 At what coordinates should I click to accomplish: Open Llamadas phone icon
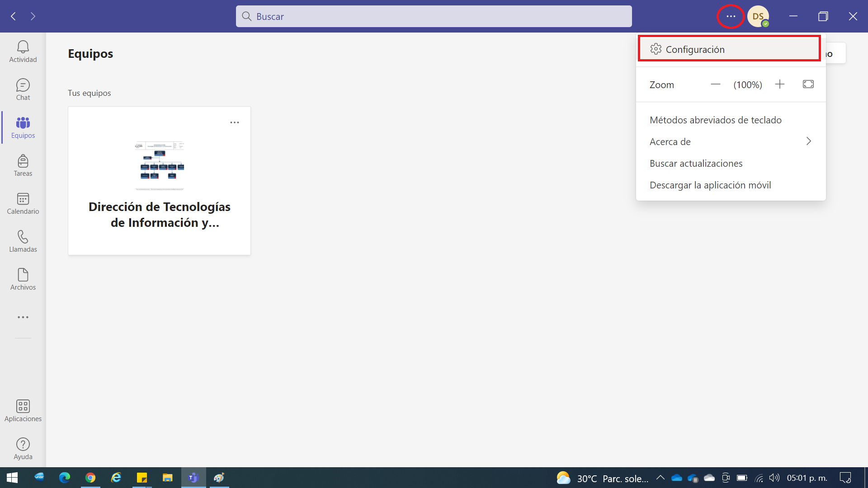[x=23, y=241]
